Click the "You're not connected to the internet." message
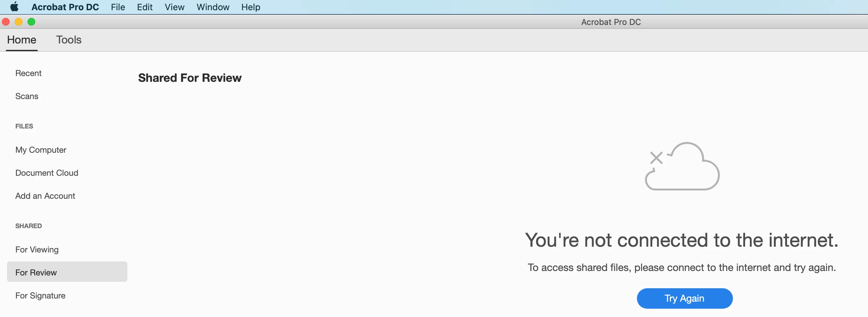 (x=681, y=240)
